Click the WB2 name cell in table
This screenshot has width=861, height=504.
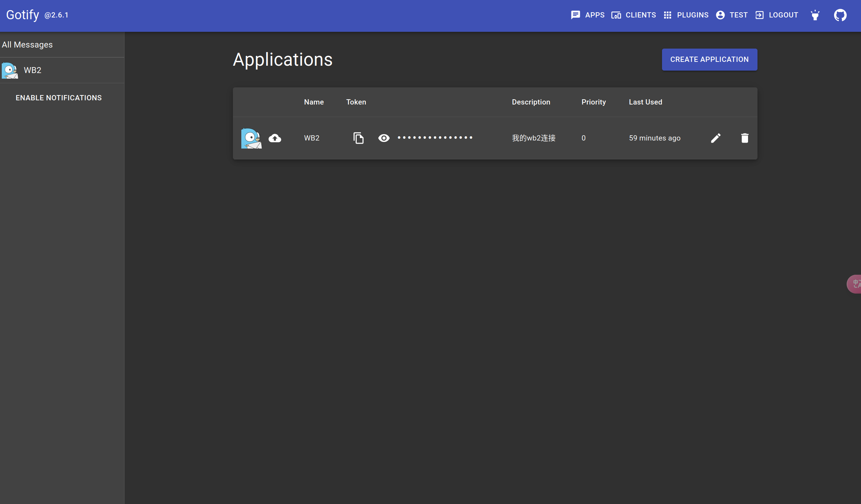pyautogui.click(x=312, y=138)
